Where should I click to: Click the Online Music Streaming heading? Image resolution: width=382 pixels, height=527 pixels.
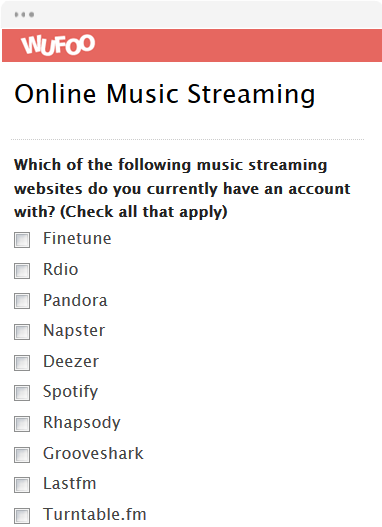[x=165, y=94]
